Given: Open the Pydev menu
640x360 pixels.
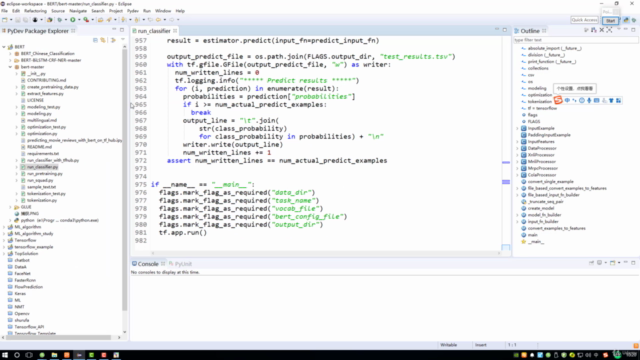Looking at the screenshot, I should click(x=133, y=11).
